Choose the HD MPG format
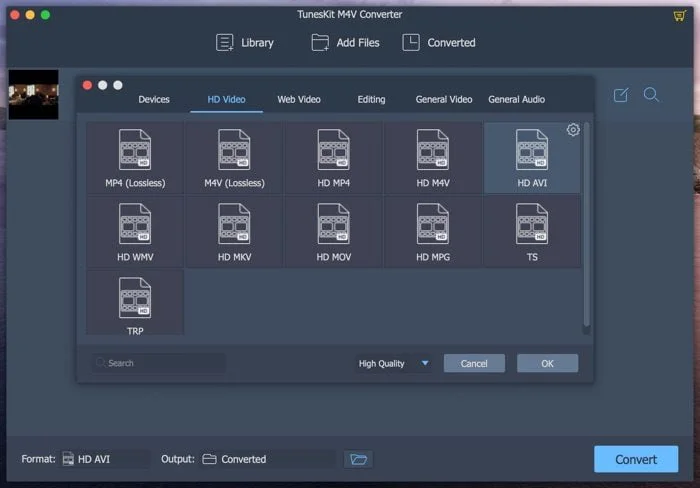Image resolution: width=700 pixels, height=488 pixels. (433, 232)
